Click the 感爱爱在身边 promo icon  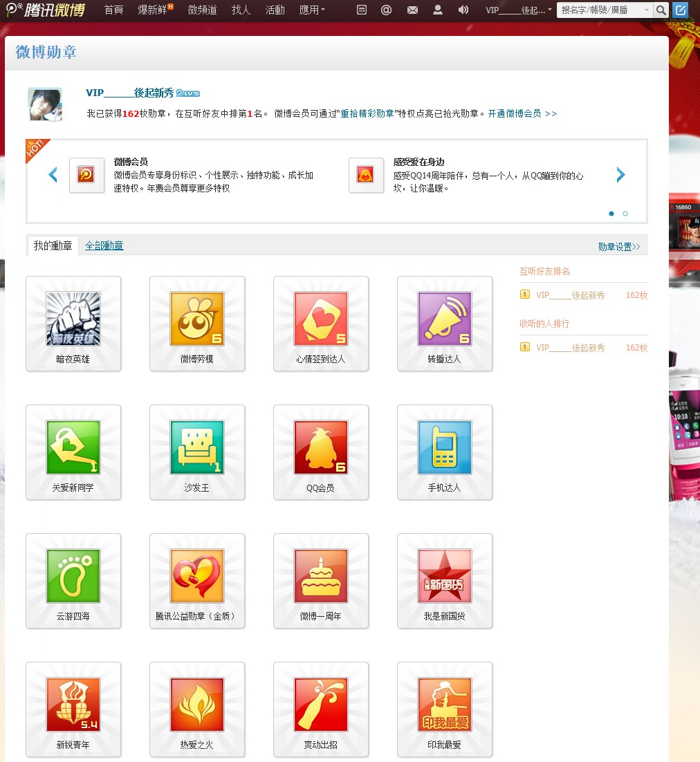pyautogui.click(x=366, y=175)
